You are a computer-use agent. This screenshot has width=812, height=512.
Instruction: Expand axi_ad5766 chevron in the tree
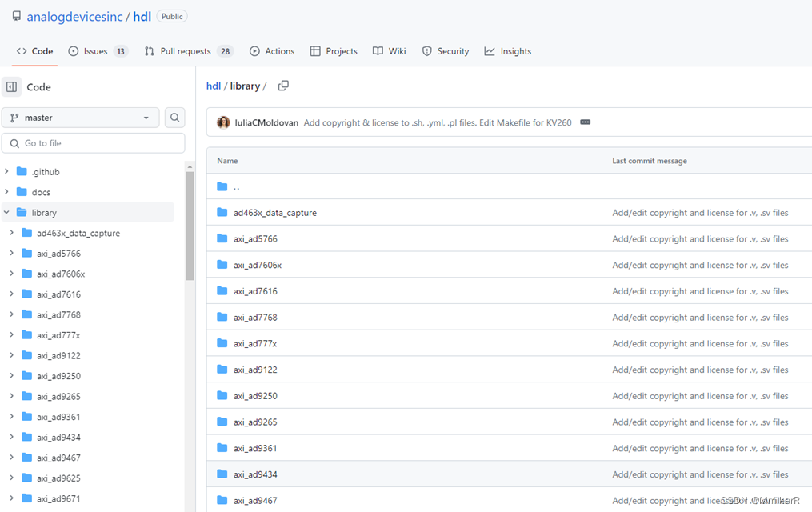tap(11, 253)
